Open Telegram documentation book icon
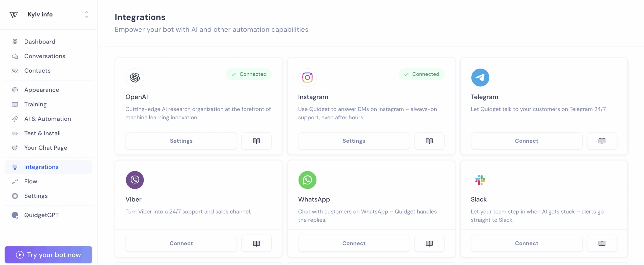This screenshot has width=644, height=265. 602,141
